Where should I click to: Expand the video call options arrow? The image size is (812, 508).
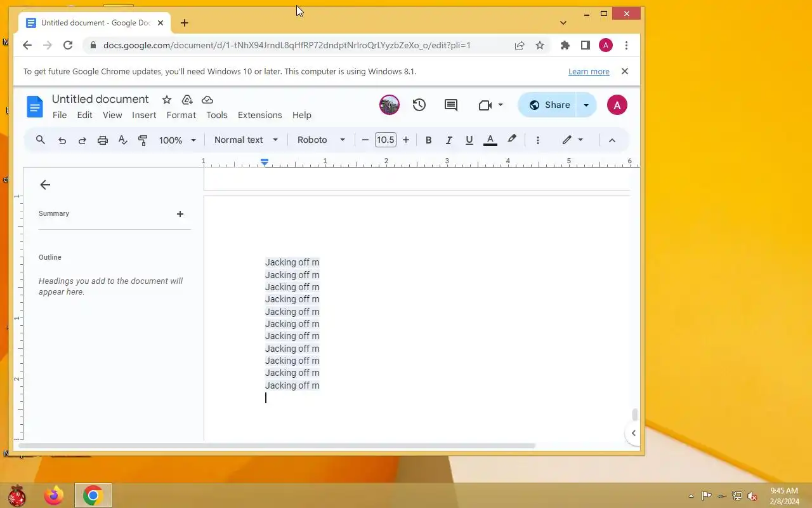tap(501, 105)
